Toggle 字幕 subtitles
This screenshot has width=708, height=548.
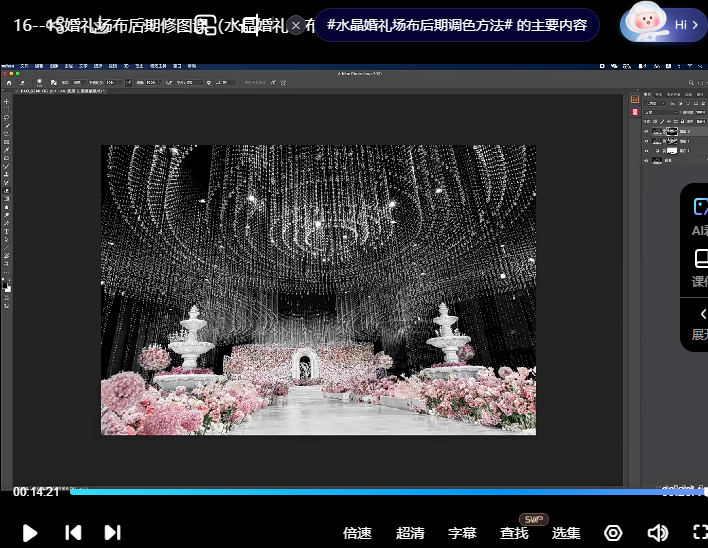(x=462, y=533)
